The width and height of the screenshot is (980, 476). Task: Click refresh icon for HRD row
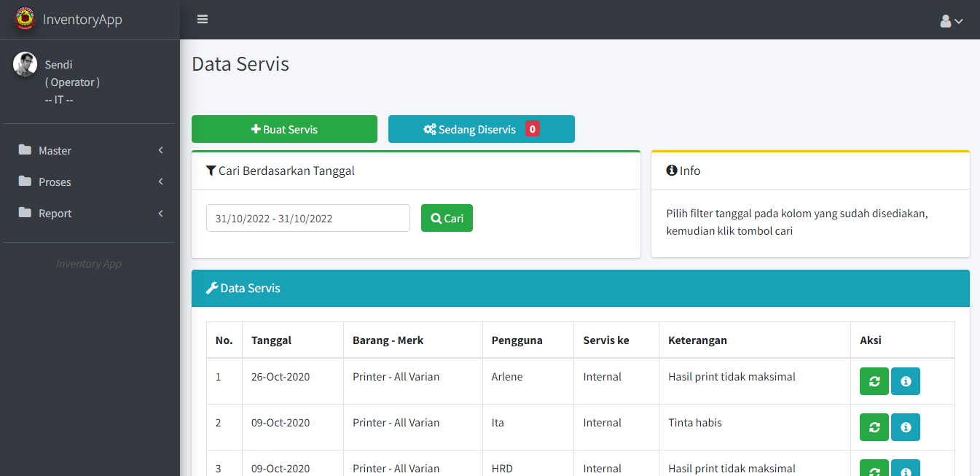[x=874, y=468]
